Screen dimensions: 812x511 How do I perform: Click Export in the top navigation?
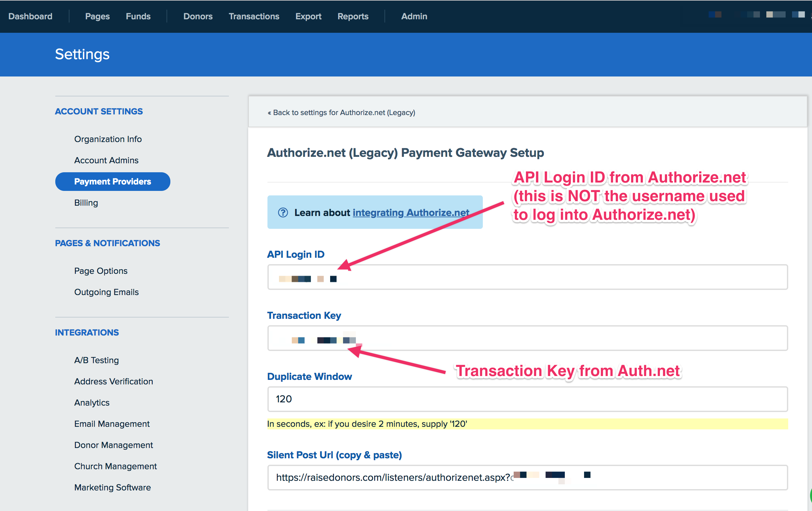pyautogui.click(x=308, y=16)
